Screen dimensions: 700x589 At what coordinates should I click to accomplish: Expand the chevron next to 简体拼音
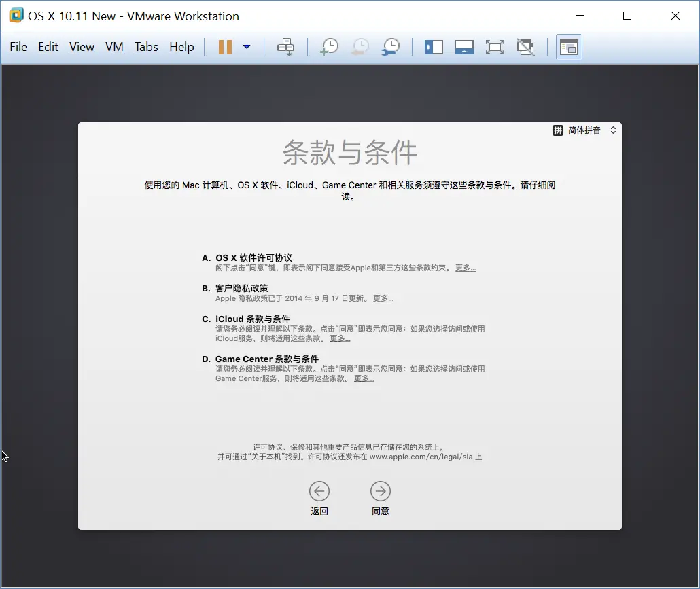click(x=613, y=130)
